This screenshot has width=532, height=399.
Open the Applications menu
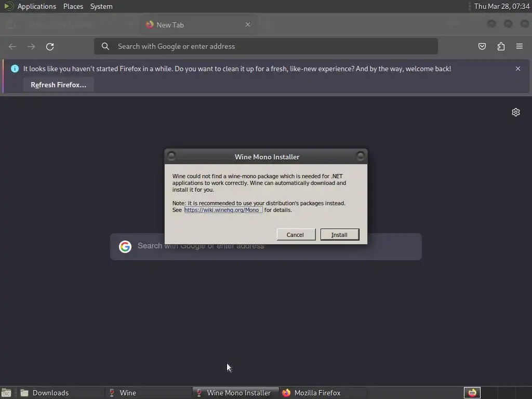pyautogui.click(x=37, y=6)
